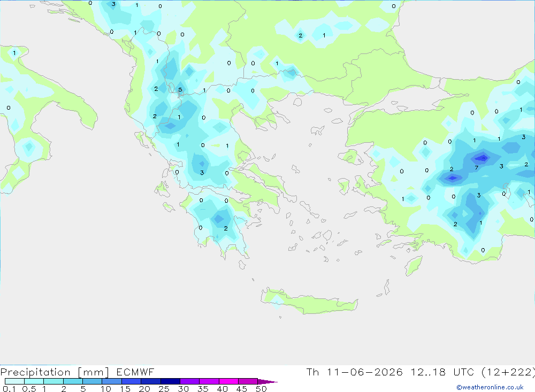Select the 45–50 mm legend color box
Image resolution: width=535 pixels, height=392 pixels.
248,381
